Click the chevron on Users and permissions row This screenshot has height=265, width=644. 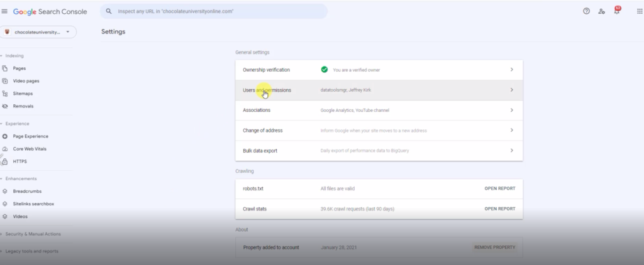tap(512, 90)
